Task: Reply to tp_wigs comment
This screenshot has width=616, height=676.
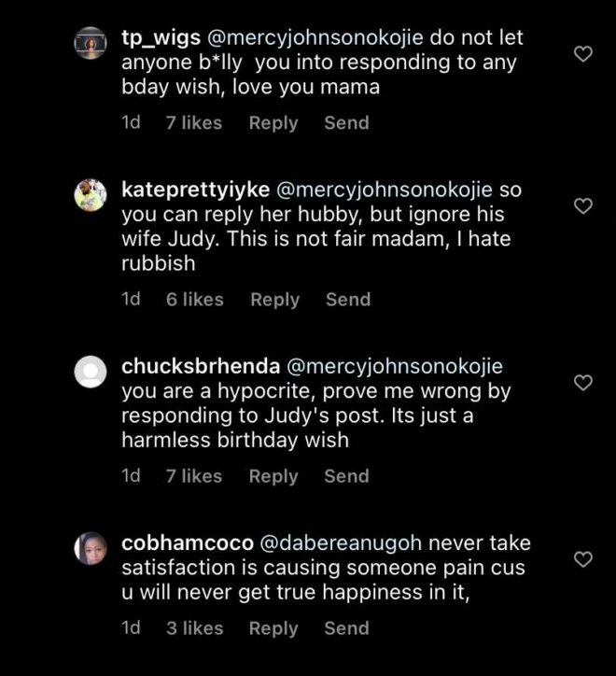Action: pos(273,122)
